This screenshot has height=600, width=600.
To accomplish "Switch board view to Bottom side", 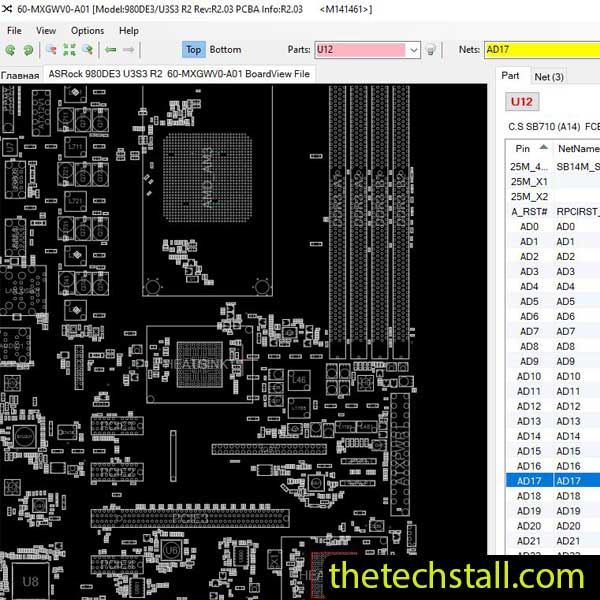I will (x=225, y=49).
